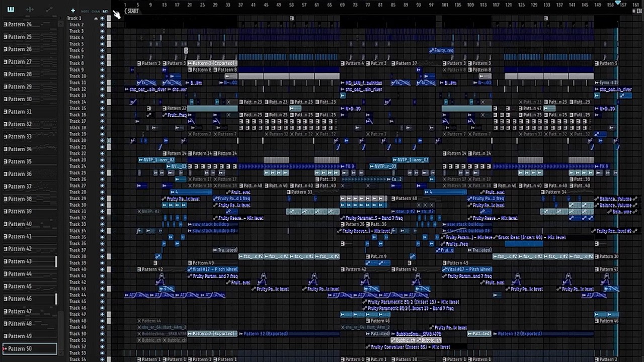This screenshot has width=644, height=362.
Task: Click the plus icon above the track list
Action: click(x=73, y=11)
